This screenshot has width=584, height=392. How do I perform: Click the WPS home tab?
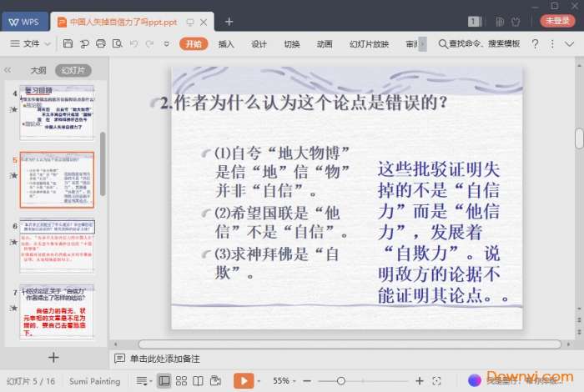coord(24,22)
